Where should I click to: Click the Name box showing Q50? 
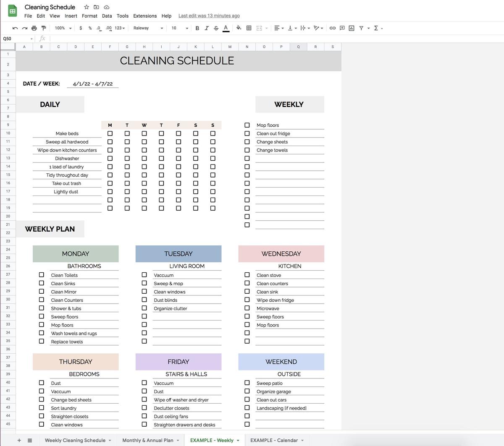click(x=17, y=39)
